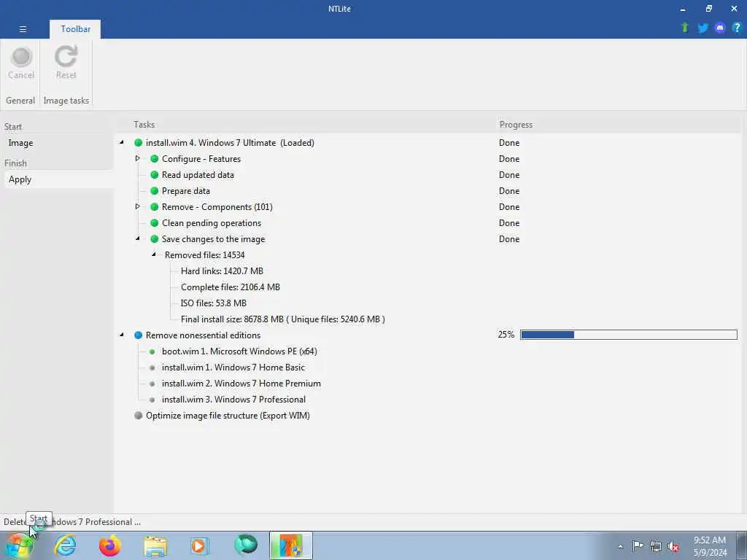The width and height of the screenshot is (747, 560).
Task: Click the blue dot beside Remove nonessential editions
Action: click(138, 335)
